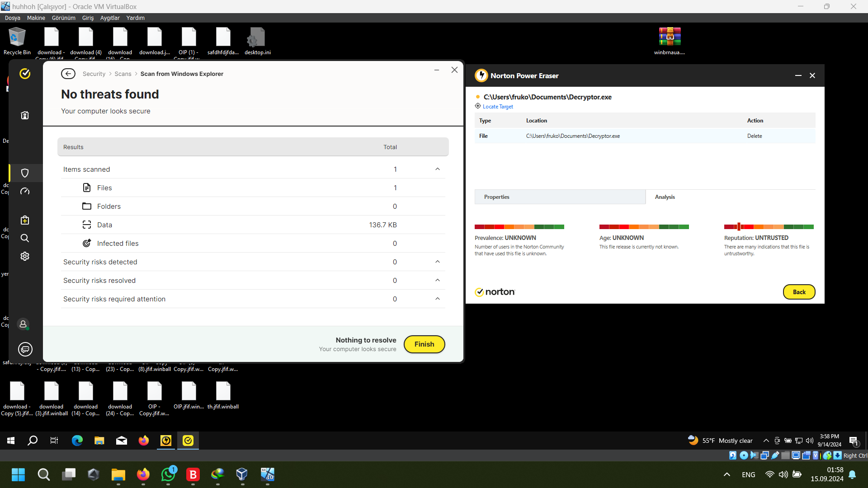Click the Locate Target link
Screen dimensions: 868x488
click(x=498, y=107)
